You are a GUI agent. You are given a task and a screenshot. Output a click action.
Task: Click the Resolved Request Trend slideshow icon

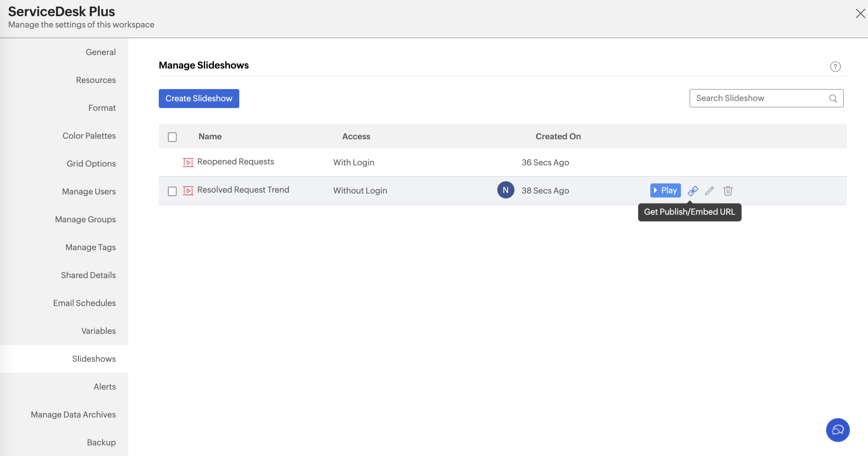(x=188, y=191)
